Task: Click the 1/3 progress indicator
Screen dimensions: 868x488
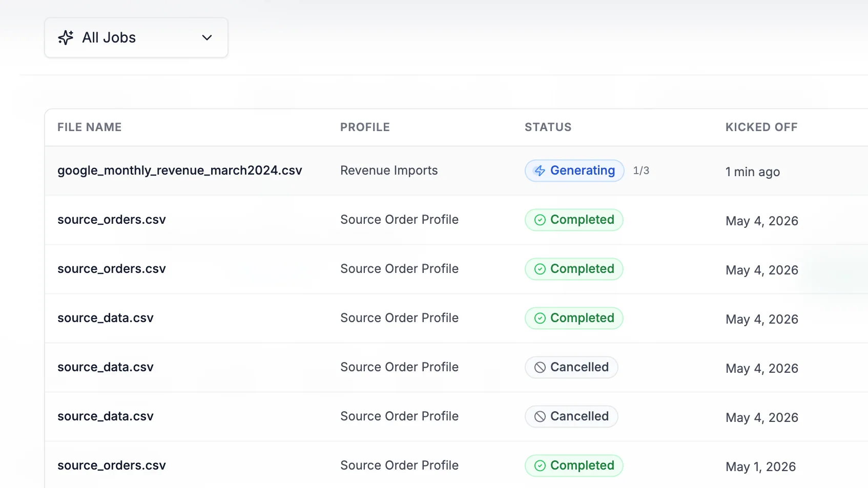Action: coord(641,171)
